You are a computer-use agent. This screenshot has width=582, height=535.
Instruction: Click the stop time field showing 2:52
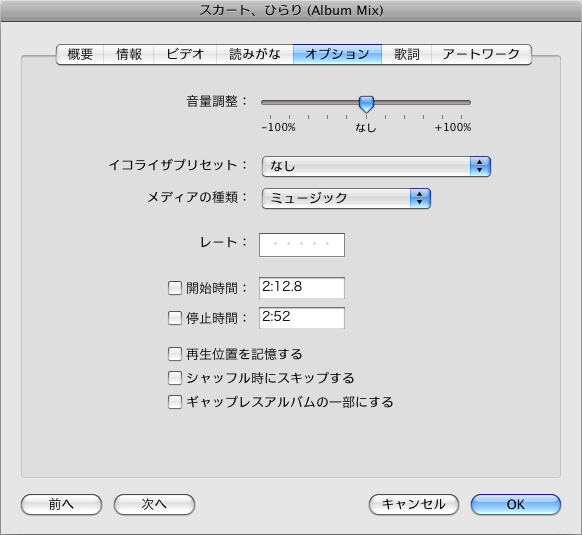[302, 318]
